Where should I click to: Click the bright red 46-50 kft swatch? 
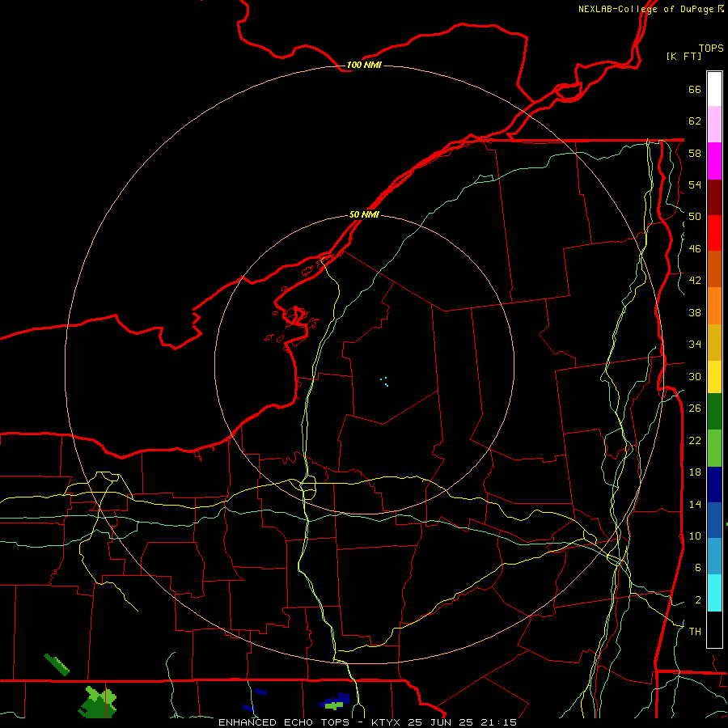(714, 233)
